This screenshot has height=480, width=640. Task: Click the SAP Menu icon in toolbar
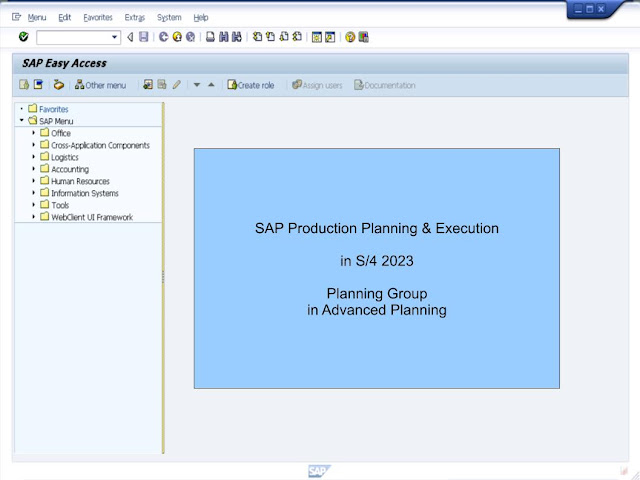coord(38,85)
